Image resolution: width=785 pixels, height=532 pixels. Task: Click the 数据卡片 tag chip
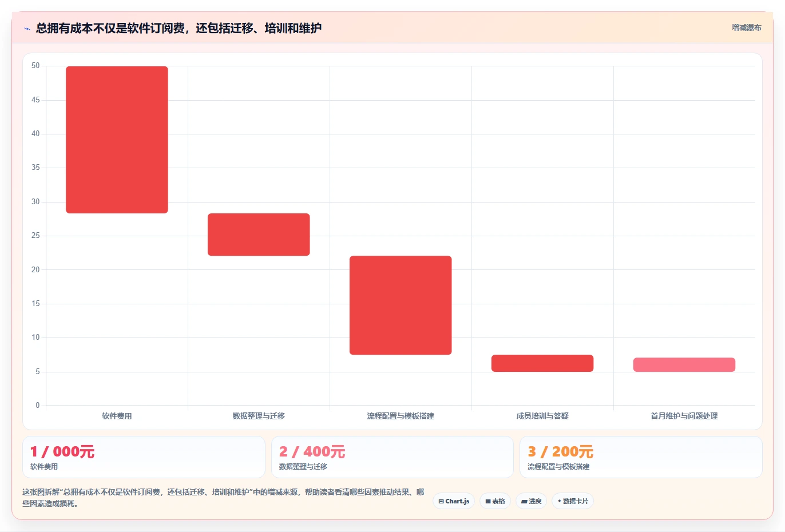pyautogui.click(x=572, y=501)
